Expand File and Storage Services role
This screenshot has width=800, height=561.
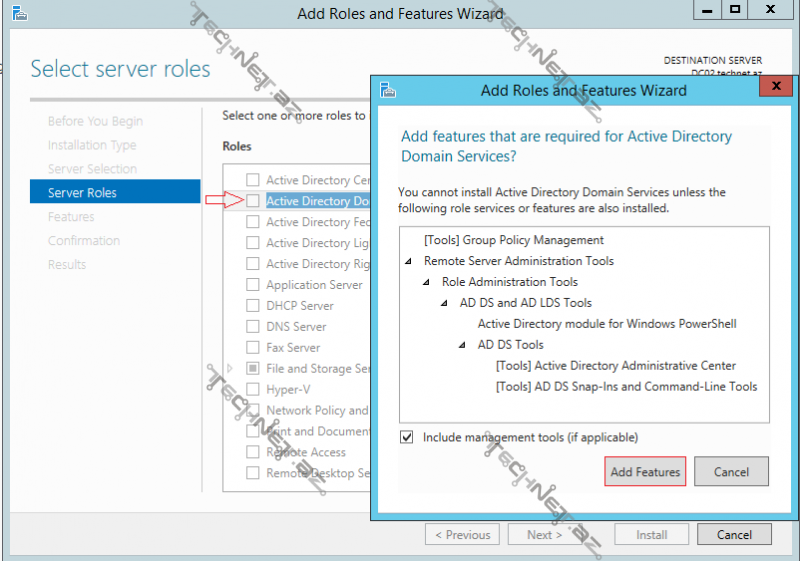point(231,369)
